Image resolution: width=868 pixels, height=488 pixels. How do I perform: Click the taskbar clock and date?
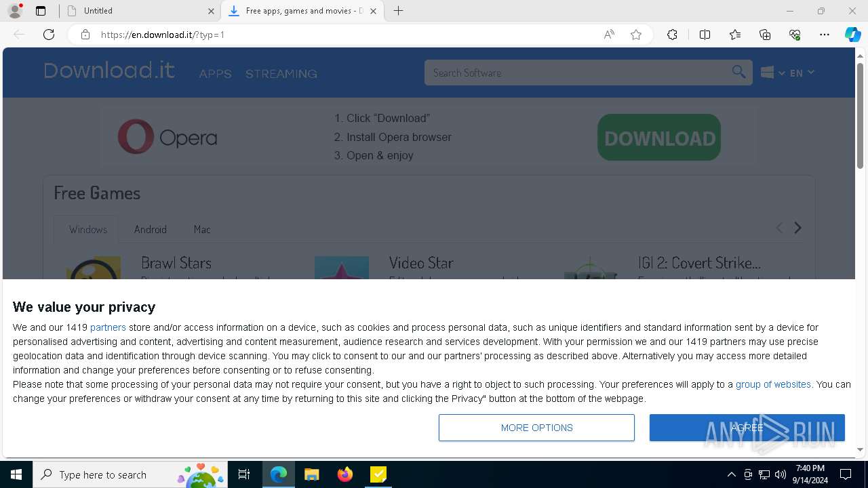pyautogui.click(x=810, y=474)
